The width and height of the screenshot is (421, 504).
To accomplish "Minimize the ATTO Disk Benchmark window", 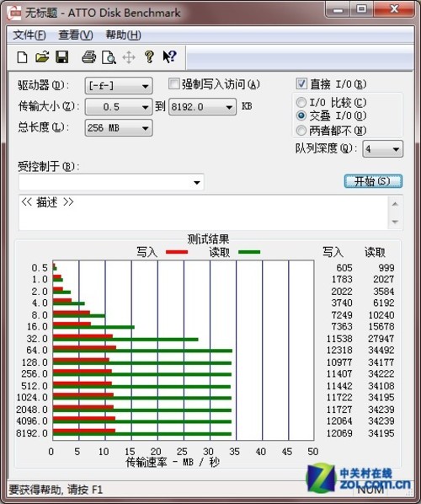I will point(338,9).
